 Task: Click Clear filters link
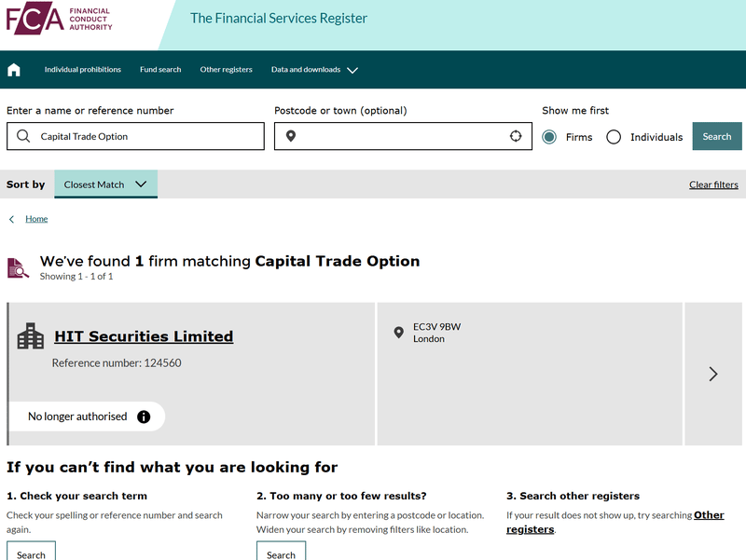click(x=713, y=184)
